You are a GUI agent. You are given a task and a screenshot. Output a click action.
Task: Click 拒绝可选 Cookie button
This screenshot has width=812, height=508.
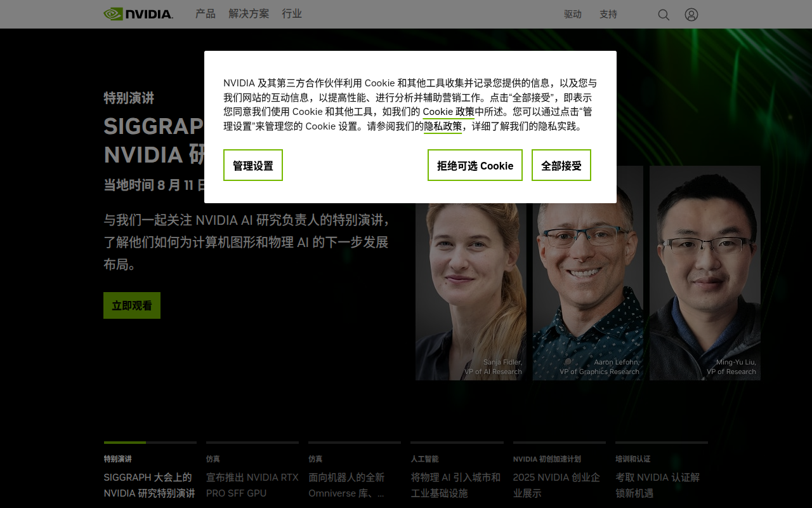(475, 165)
